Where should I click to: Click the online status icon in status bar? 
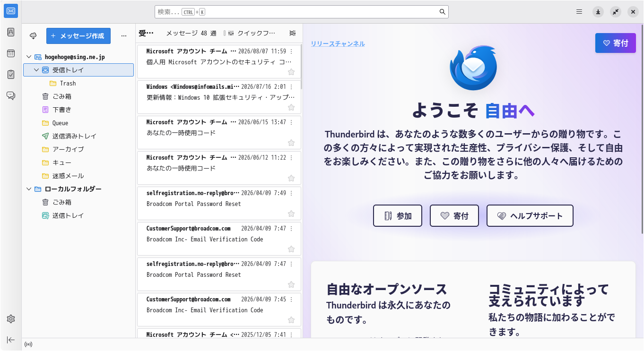(28, 344)
